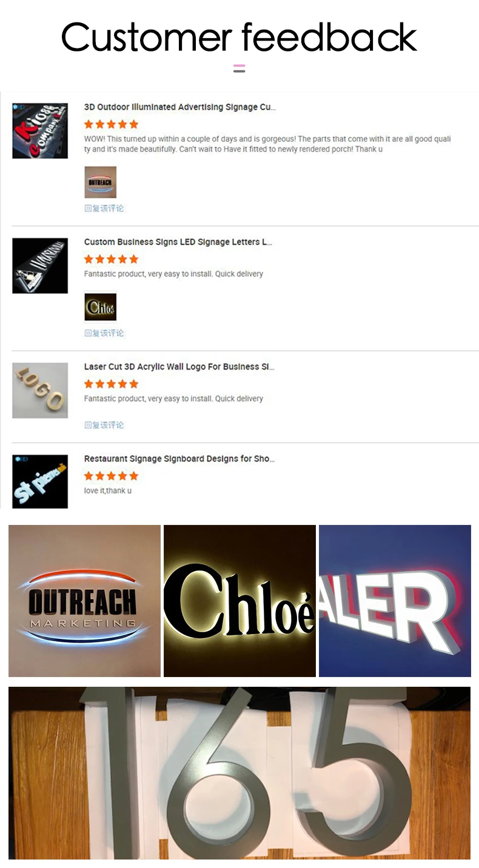Click the small Chloé review photo

point(100,307)
